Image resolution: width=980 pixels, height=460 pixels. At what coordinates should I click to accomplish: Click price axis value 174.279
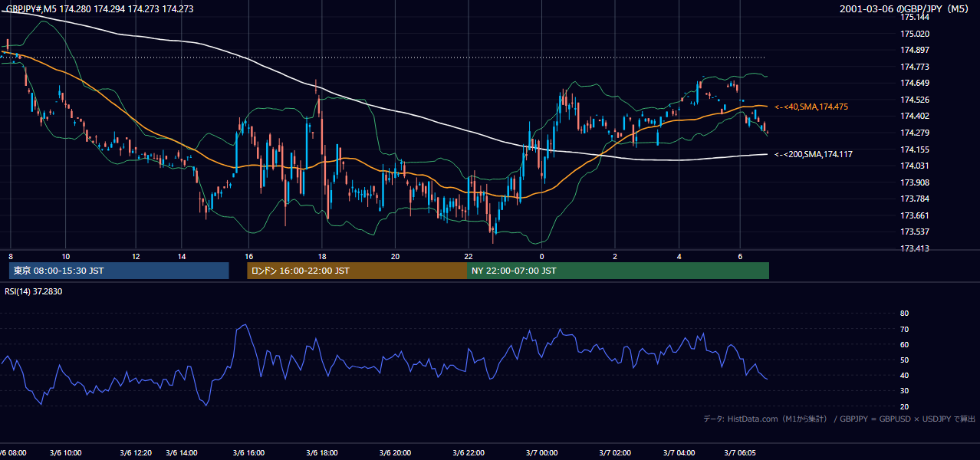[x=915, y=133]
